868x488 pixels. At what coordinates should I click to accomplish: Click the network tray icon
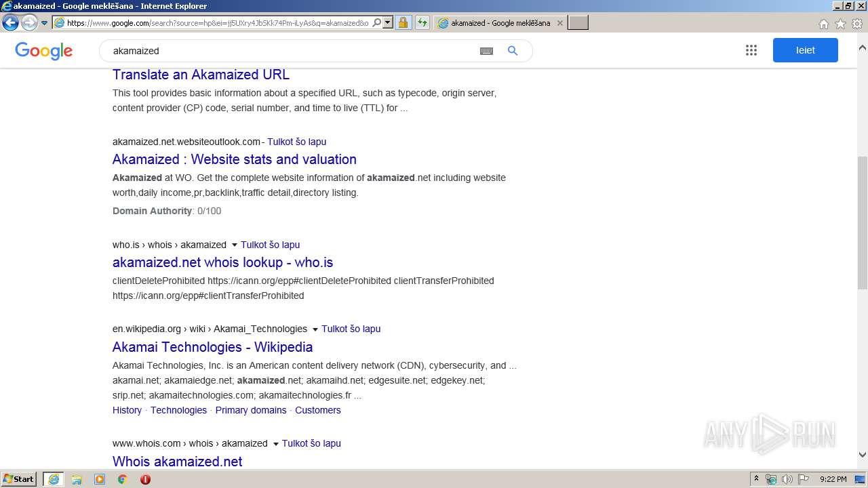[771, 479]
